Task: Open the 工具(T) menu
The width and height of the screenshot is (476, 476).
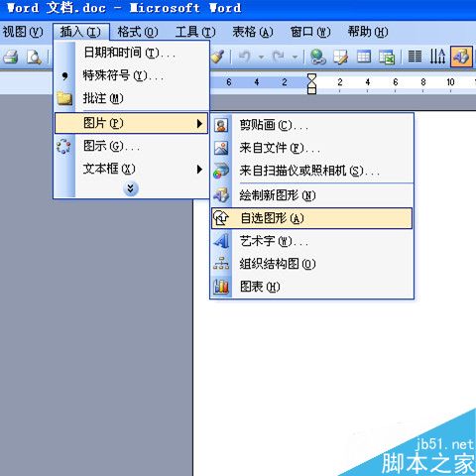Action: pos(195,32)
